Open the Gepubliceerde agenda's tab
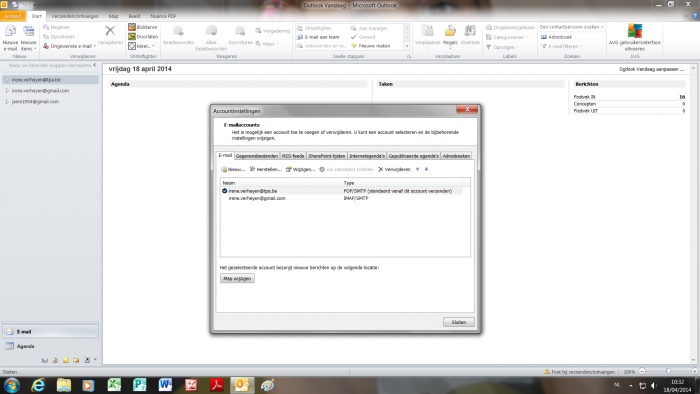 coord(413,156)
